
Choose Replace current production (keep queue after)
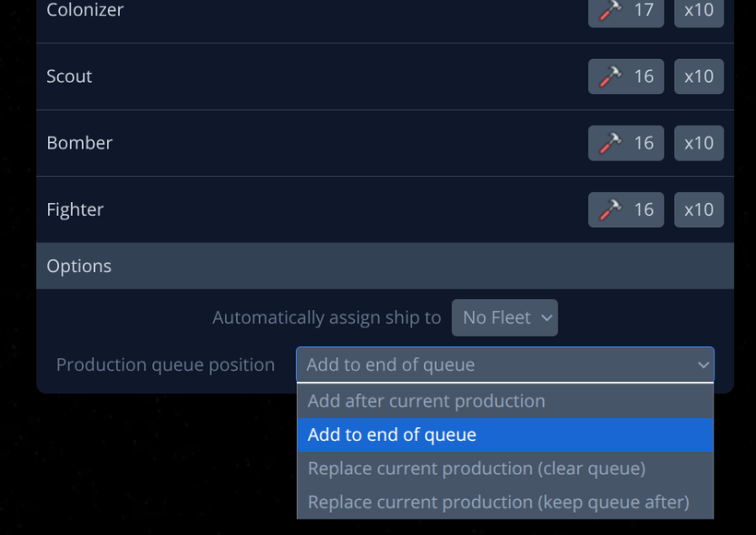pos(505,502)
